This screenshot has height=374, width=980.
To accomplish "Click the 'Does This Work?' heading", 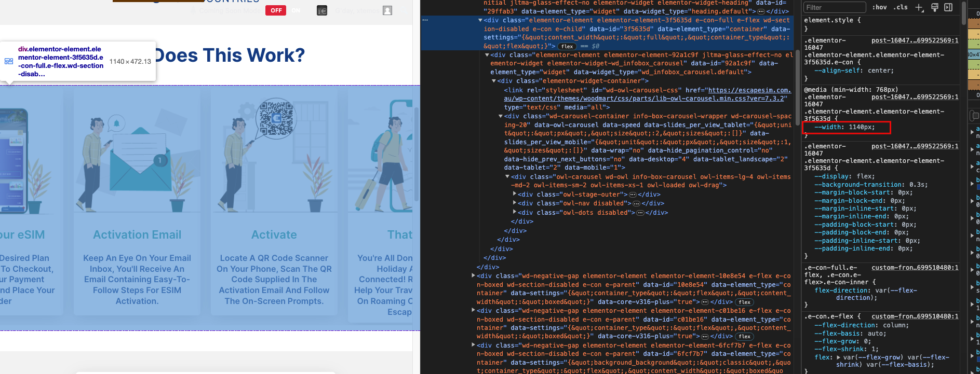I will pyautogui.click(x=230, y=55).
